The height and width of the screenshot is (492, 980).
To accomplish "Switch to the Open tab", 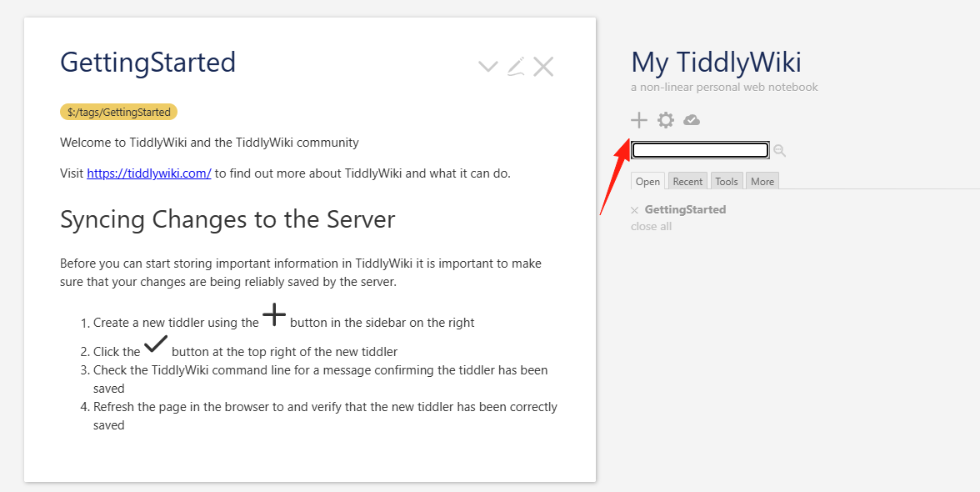I will click(x=647, y=181).
